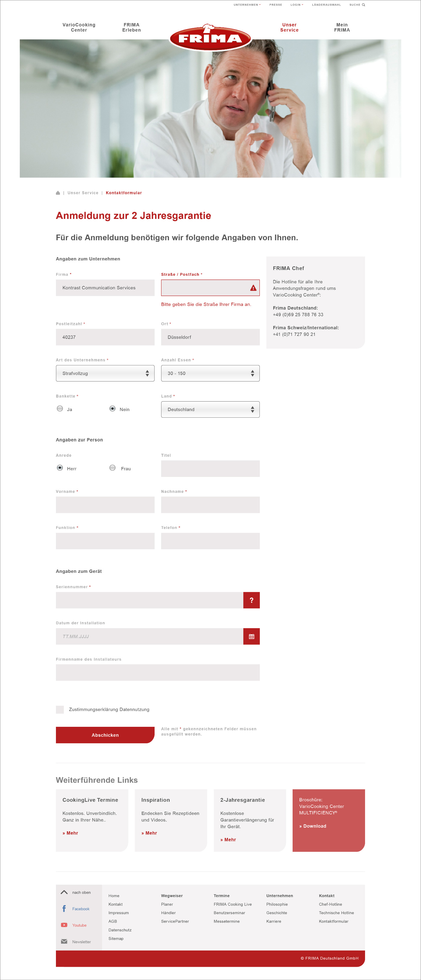Open the Land dropdown
The height and width of the screenshot is (980, 421).
click(x=210, y=409)
